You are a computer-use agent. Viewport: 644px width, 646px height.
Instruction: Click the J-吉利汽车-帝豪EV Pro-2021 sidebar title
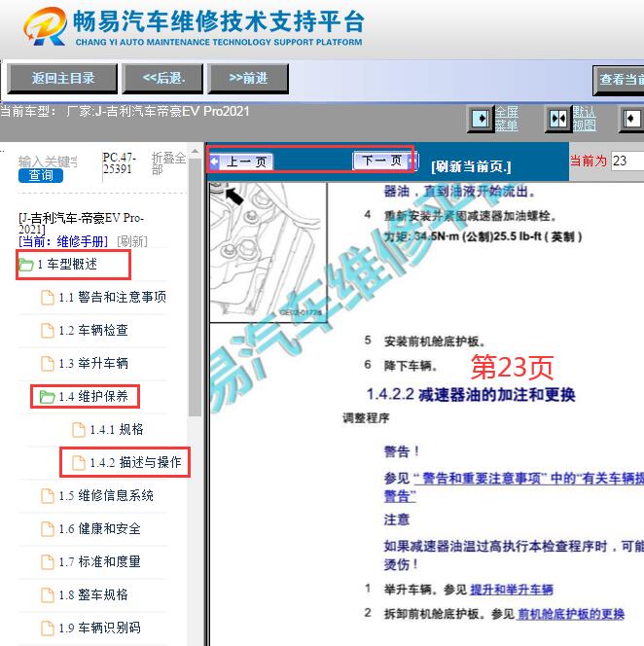click(81, 223)
